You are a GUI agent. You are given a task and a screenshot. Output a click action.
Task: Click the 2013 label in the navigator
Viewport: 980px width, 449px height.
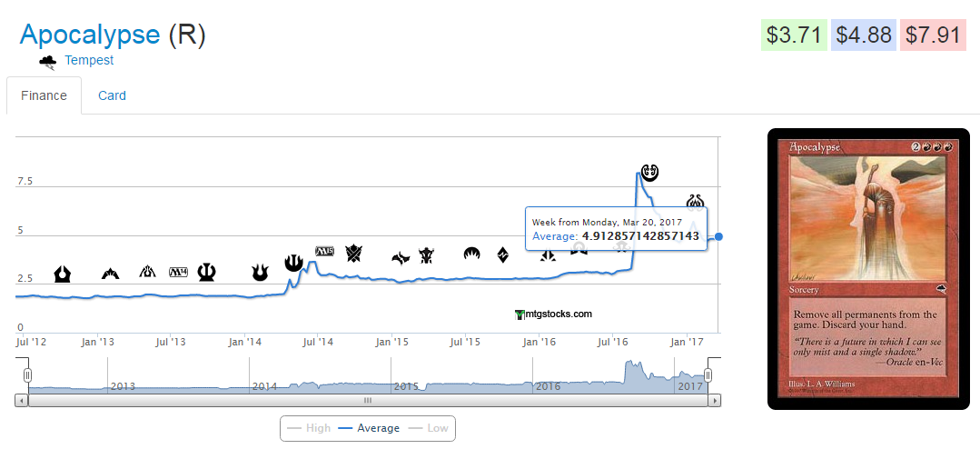click(x=123, y=386)
